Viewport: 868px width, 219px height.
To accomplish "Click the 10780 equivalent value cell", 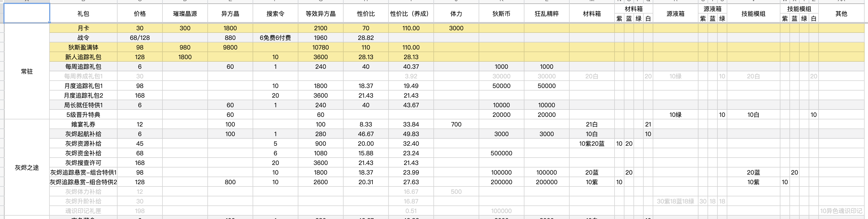I will tap(320, 47).
